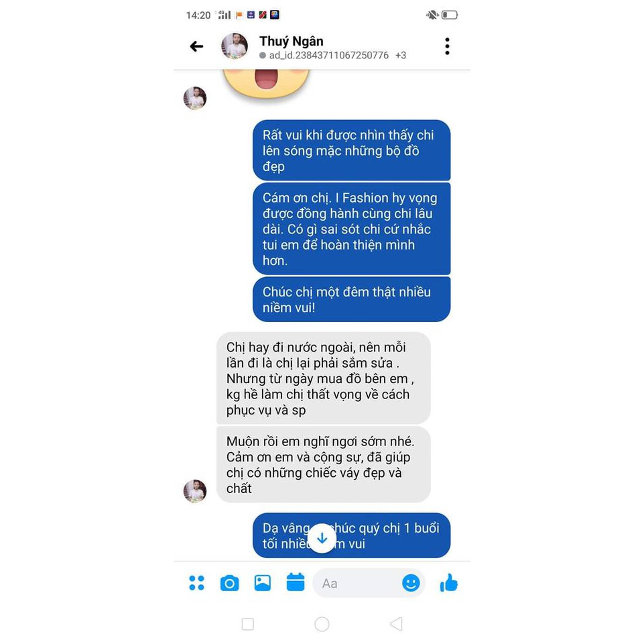Tap the Android back triangle button

[396, 624]
